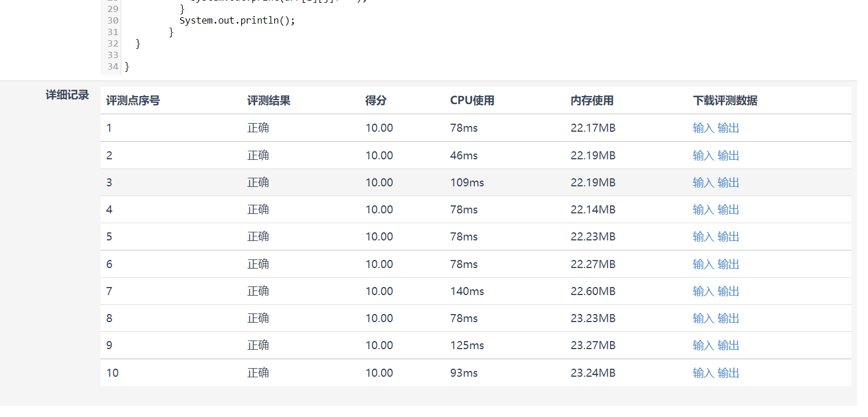Click the 评测点序号 column header

pyautogui.click(x=133, y=101)
